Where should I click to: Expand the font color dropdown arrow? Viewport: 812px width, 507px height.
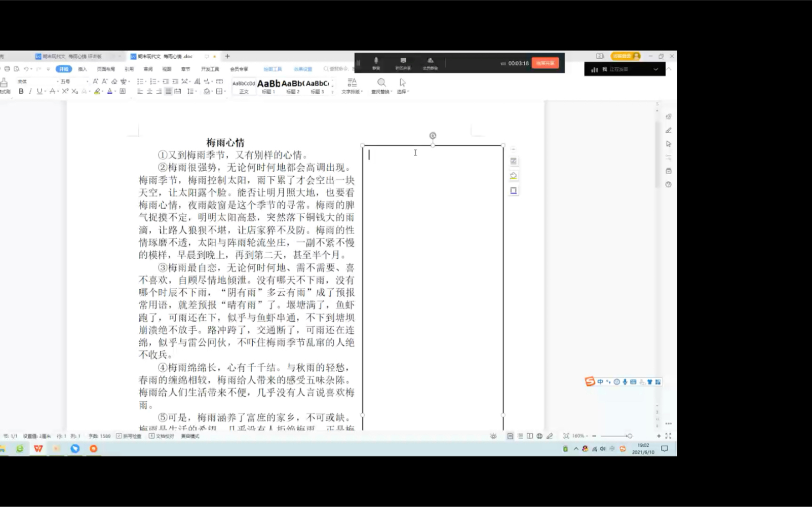[x=115, y=92]
